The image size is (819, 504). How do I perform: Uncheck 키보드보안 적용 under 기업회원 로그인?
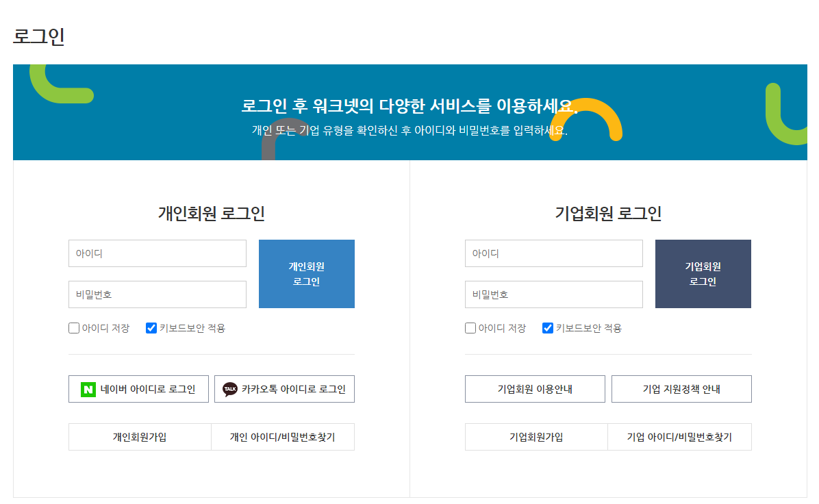tap(547, 328)
